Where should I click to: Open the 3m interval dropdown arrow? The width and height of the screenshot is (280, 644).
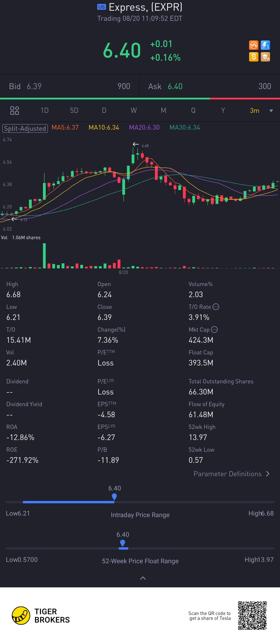(x=271, y=111)
